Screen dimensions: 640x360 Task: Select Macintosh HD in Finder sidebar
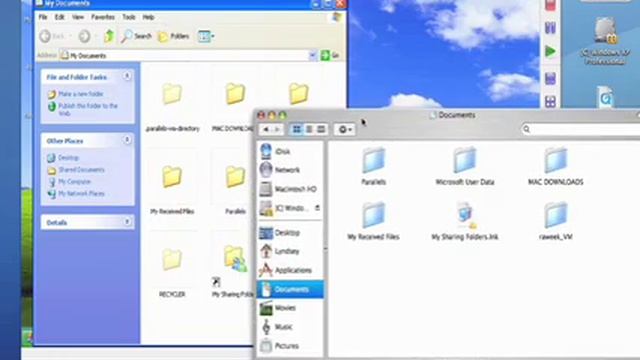tap(291, 189)
